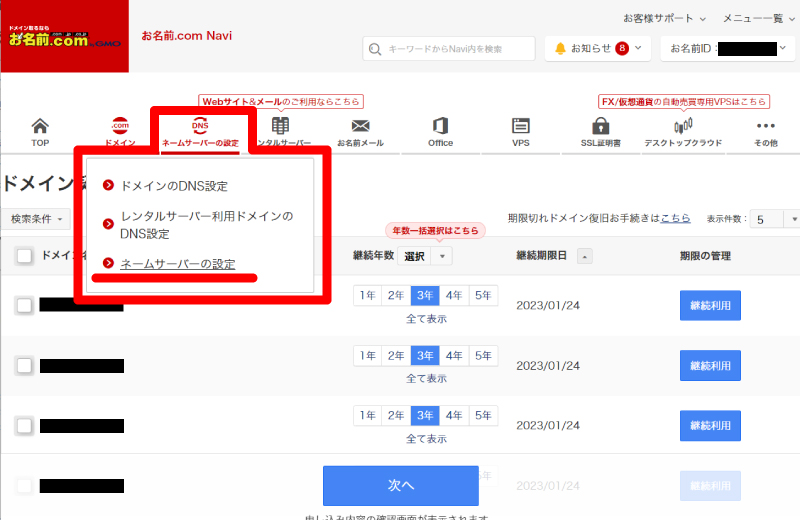Choose ネームサーバーの設定 in dropdown menu
The image size is (800, 520).
pos(177,264)
